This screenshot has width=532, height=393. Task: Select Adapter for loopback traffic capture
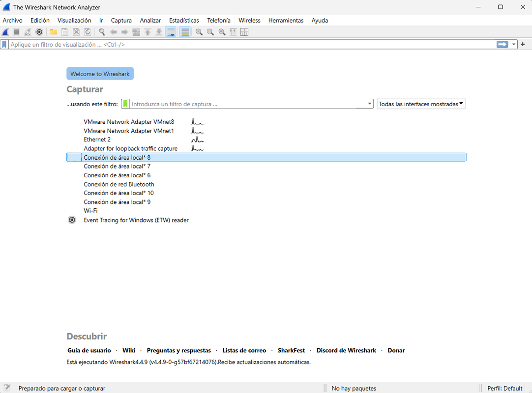pos(266,148)
